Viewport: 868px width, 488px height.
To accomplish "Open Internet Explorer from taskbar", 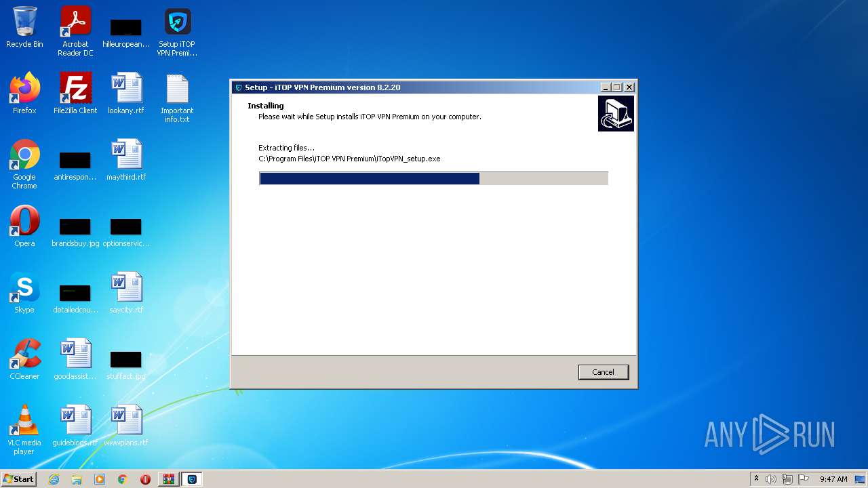I will click(54, 479).
